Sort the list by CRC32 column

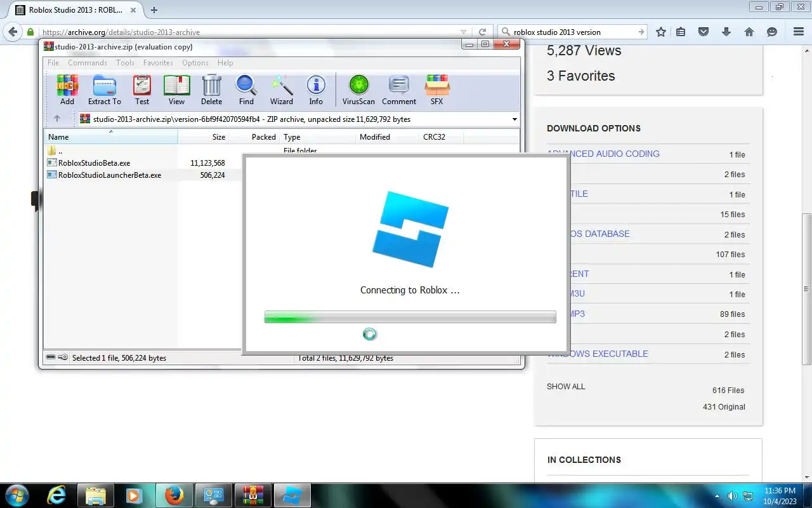[x=442, y=137]
